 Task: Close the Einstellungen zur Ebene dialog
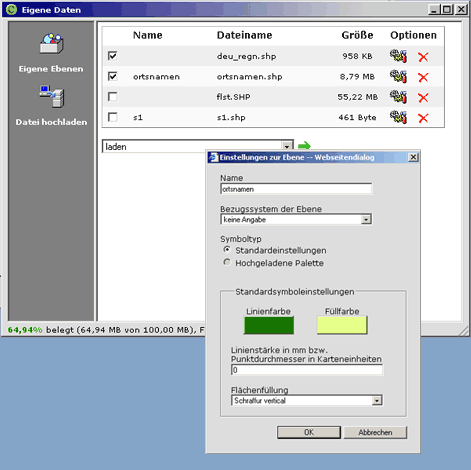click(x=413, y=157)
